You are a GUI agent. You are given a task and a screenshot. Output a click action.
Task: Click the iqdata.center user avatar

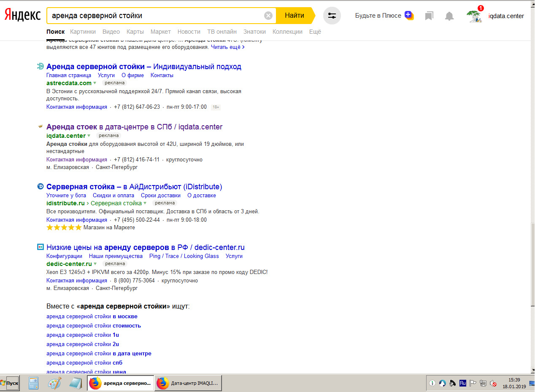[475, 16]
